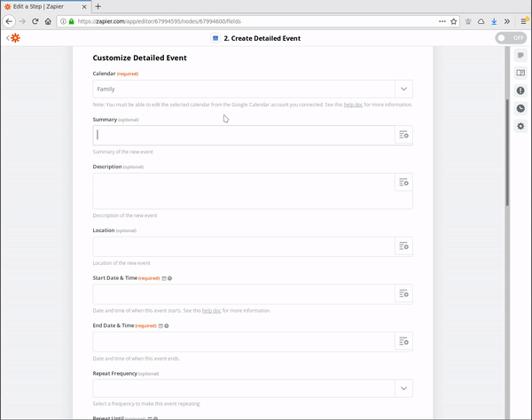The height and width of the screenshot is (420, 532).
Task: Close the Edit a Step Zapier tab
Action: 84,6
